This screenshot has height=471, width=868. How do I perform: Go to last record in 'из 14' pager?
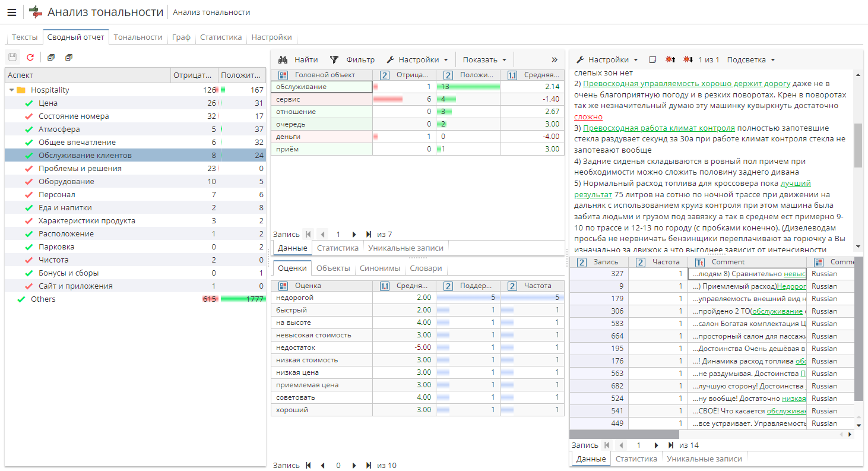tap(670, 445)
